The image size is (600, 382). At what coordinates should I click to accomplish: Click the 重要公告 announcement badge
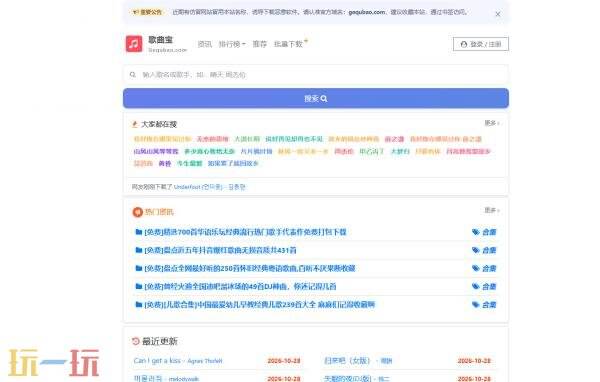pyautogui.click(x=147, y=12)
